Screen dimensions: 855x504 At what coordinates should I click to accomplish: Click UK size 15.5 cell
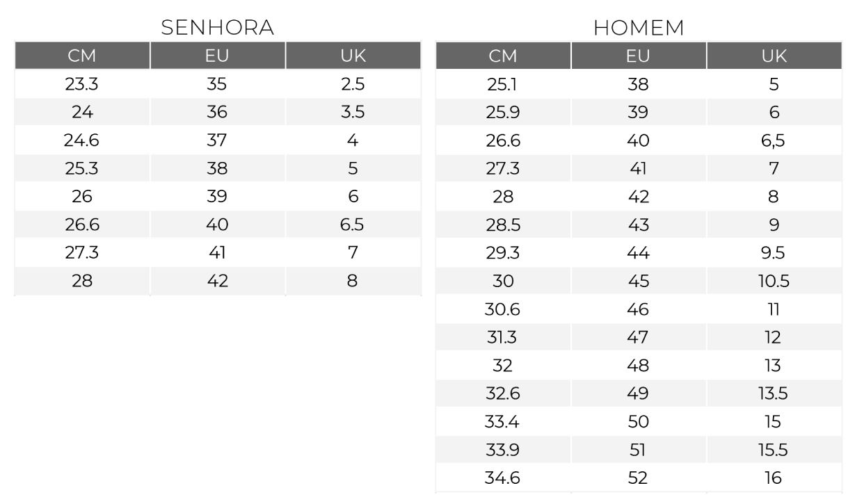tap(774, 450)
